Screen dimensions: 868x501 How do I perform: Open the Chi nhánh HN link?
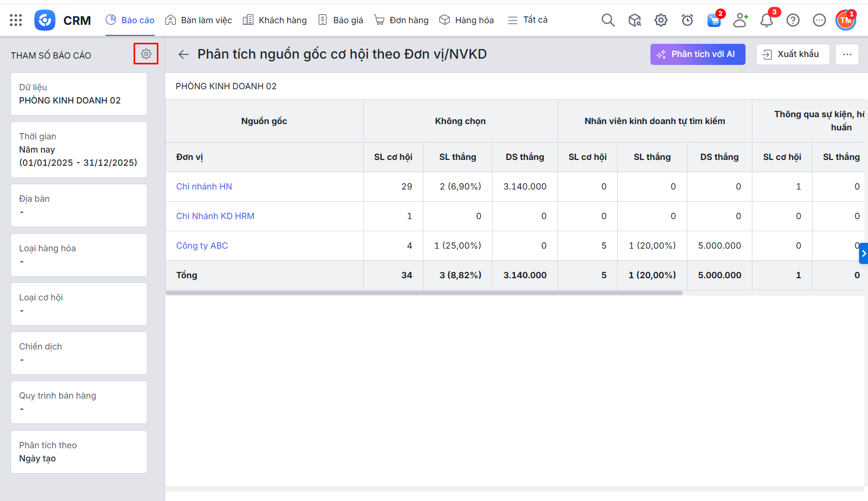click(204, 186)
